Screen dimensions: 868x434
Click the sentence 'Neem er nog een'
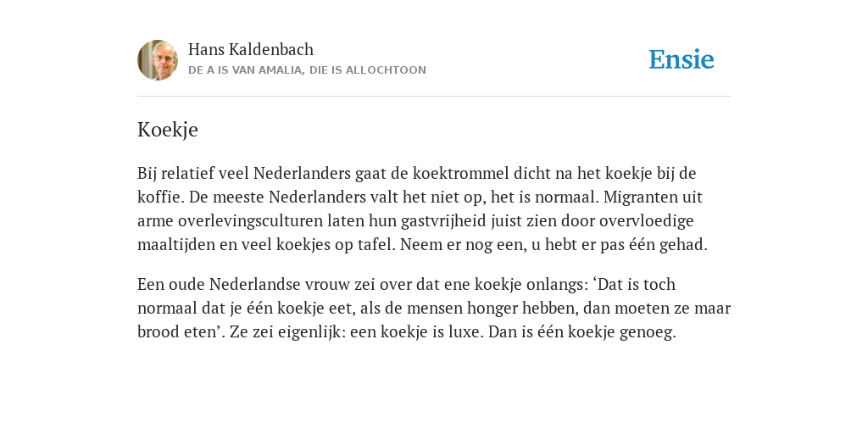462,245
